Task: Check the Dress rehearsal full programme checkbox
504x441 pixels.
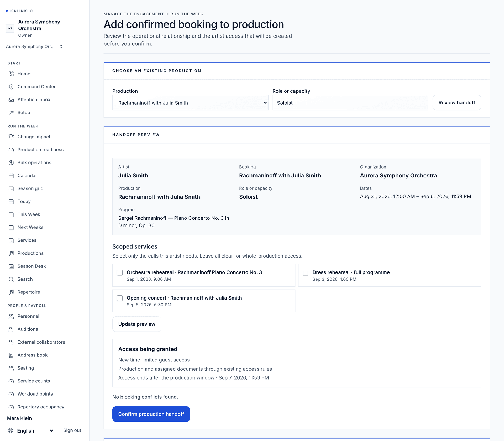Action: click(x=306, y=272)
